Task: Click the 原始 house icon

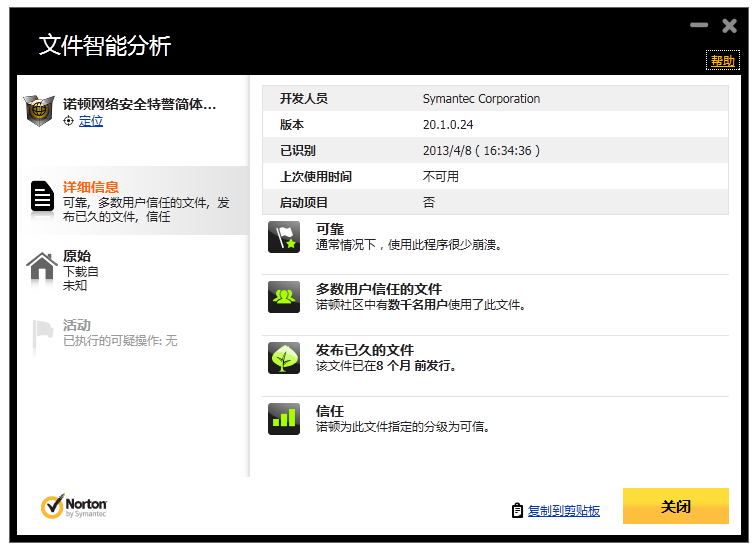Action: pyautogui.click(x=41, y=267)
